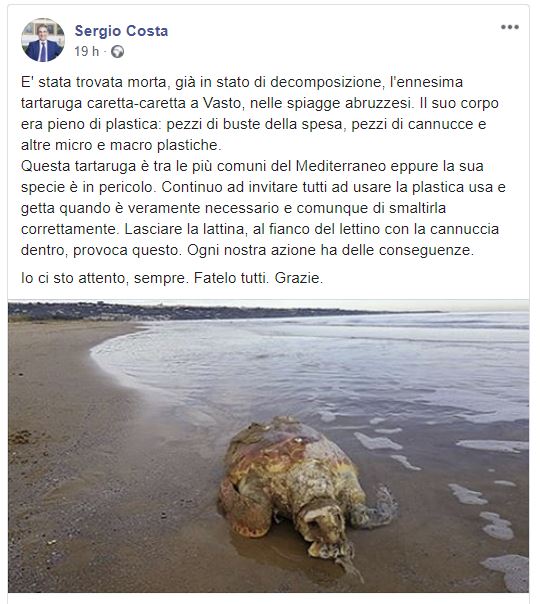Open Sergio Costa's profile picture
The image size is (541, 604).
[43, 40]
